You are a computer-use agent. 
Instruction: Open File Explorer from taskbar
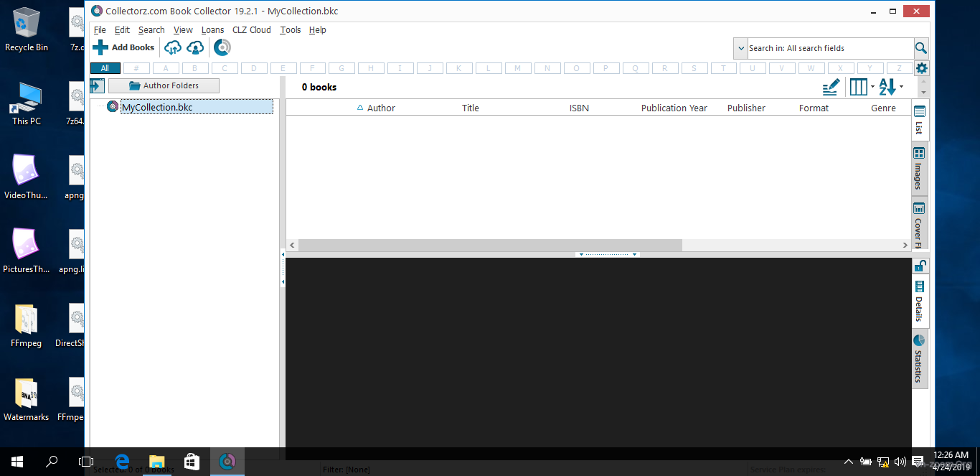[157, 462]
